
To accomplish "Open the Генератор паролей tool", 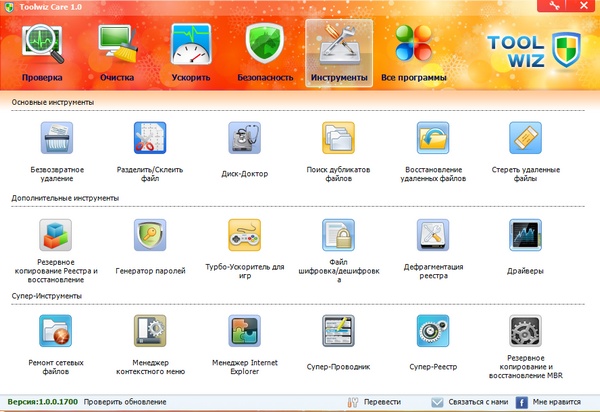I will pyautogui.click(x=150, y=236).
